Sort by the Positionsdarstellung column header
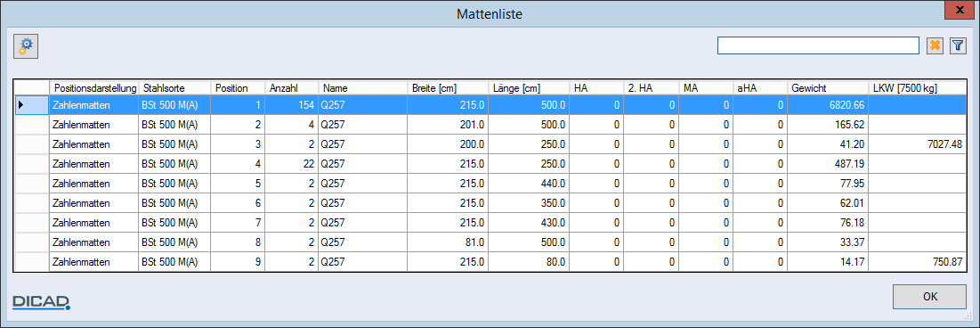The width and height of the screenshot is (980, 328). (93, 88)
